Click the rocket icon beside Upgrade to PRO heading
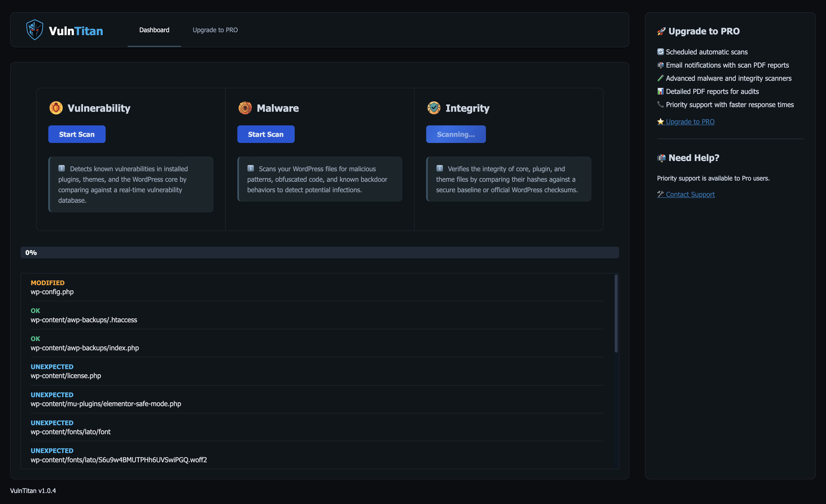This screenshot has width=826, height=504. 661,31
